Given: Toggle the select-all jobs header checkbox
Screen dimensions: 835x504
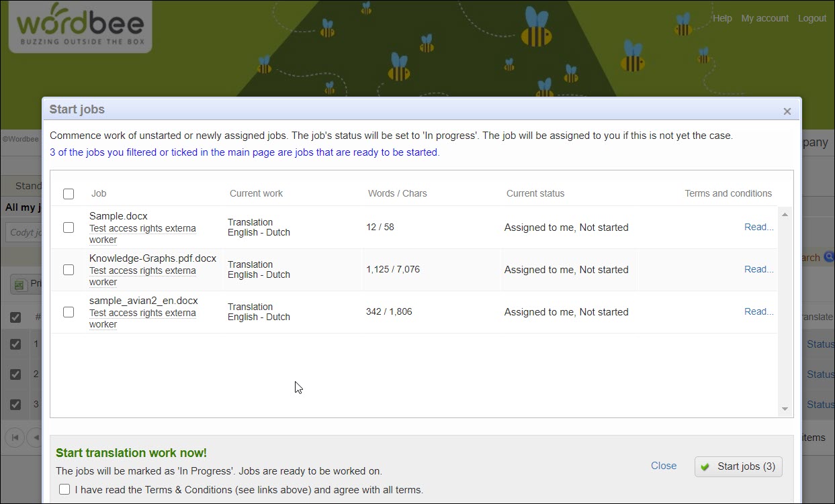Looking at the screenshot, I should coord(69,194).
